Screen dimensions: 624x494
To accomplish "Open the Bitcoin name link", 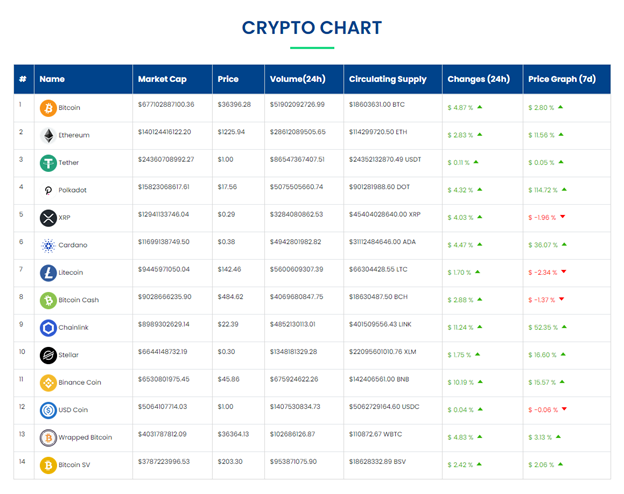I will (x=69, y=108).
